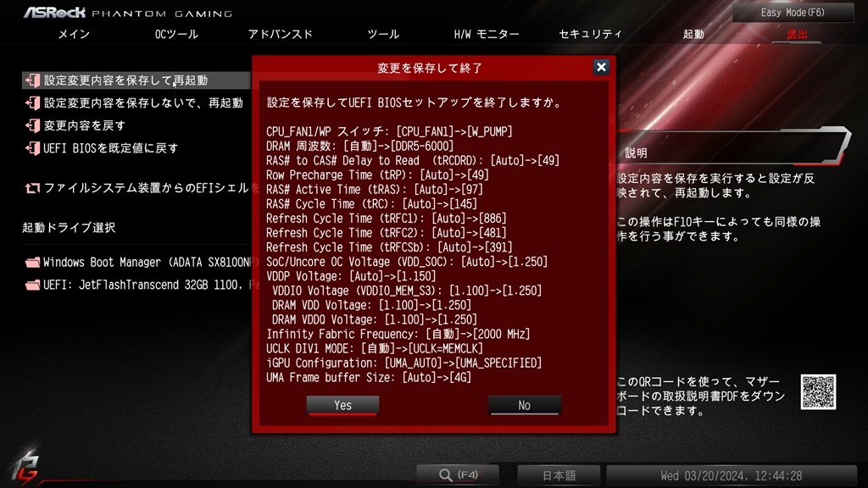
Task: Click the Refresh Cycle Time (tRFC2) line
Action: click(387, 232)
